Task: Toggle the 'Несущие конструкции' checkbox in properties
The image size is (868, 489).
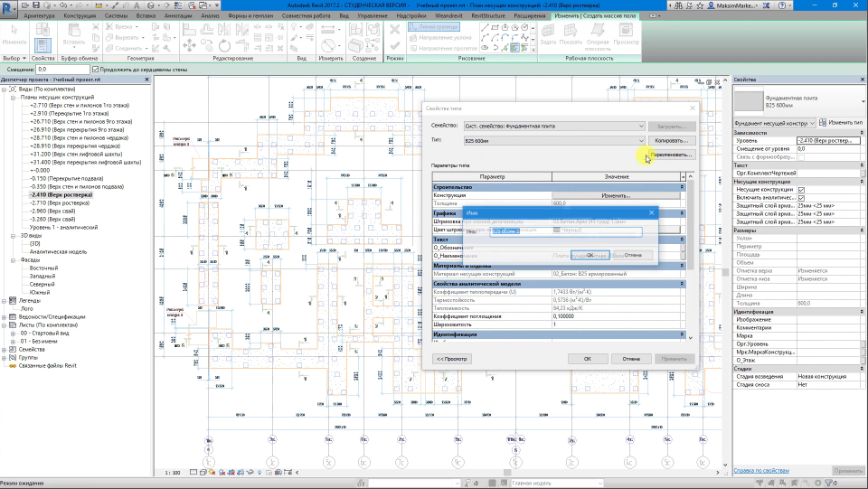Action: coord(801,190)
